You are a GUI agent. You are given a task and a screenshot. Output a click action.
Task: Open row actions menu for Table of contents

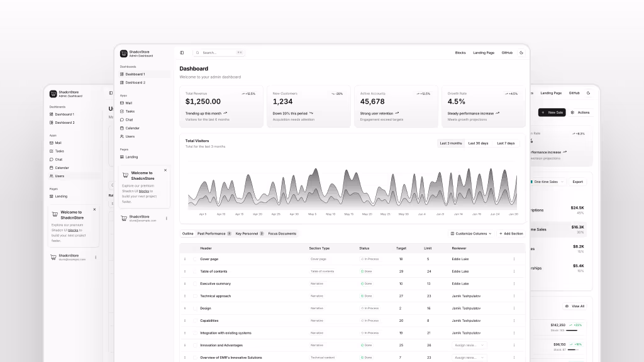(514, 271)
